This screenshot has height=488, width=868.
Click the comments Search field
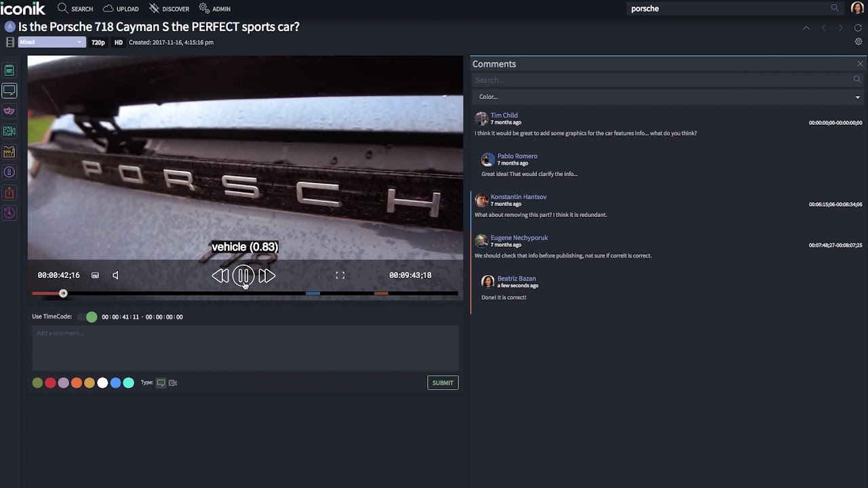662,80
